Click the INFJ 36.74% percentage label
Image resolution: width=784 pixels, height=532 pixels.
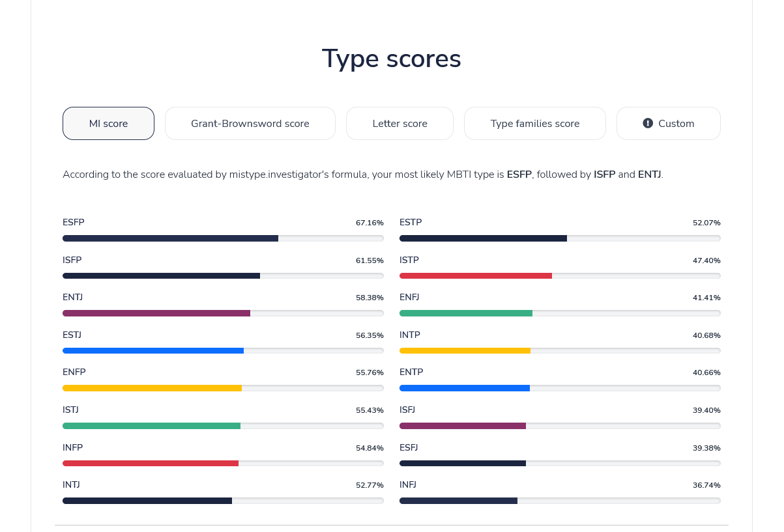click(706, 485)
